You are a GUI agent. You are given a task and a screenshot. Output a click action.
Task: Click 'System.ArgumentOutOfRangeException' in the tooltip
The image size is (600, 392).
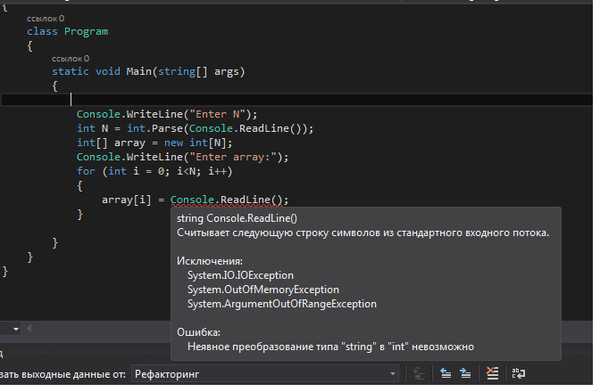tap(282, 304)
